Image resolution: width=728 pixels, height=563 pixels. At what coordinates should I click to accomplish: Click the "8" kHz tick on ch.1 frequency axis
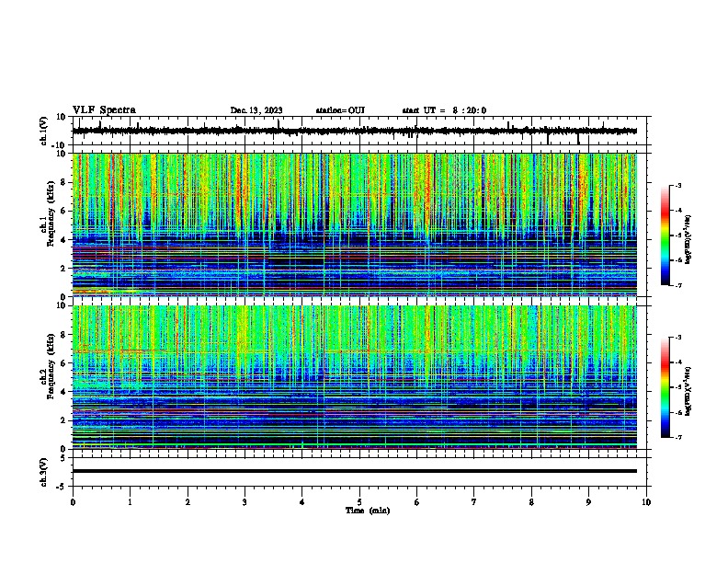(63, 182)
